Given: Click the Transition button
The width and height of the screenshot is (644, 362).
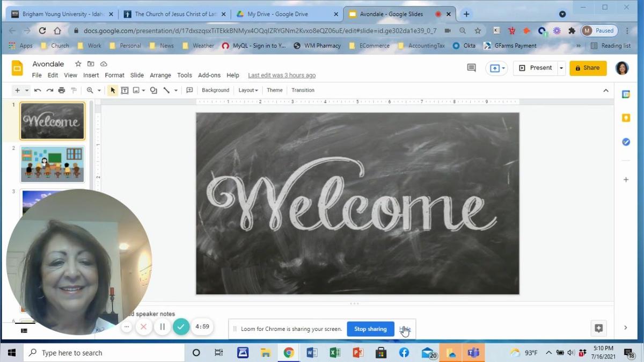Looking at the screenshot, I should pos(303,90).
